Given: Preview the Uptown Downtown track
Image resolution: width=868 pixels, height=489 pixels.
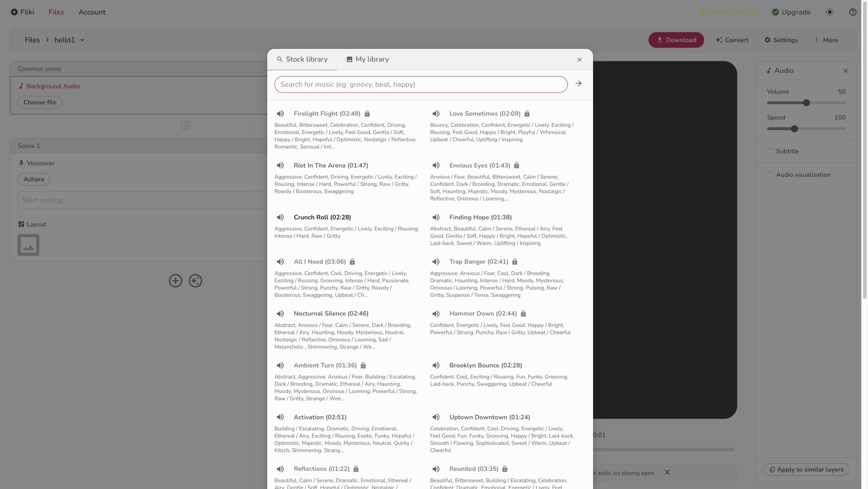Looking at the screenshot, I should click(x=436, y=417).
